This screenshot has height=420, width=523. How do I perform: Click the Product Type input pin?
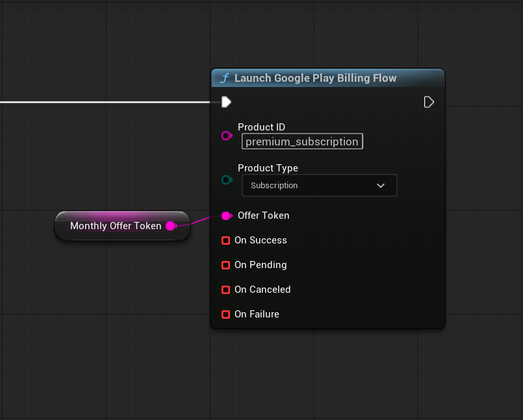(227, 180)
